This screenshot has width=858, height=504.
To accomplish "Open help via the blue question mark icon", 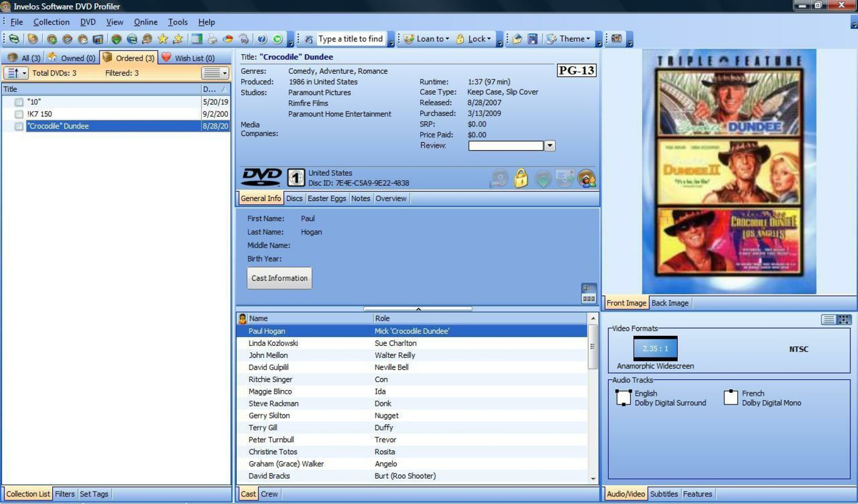I will (262, 39).
